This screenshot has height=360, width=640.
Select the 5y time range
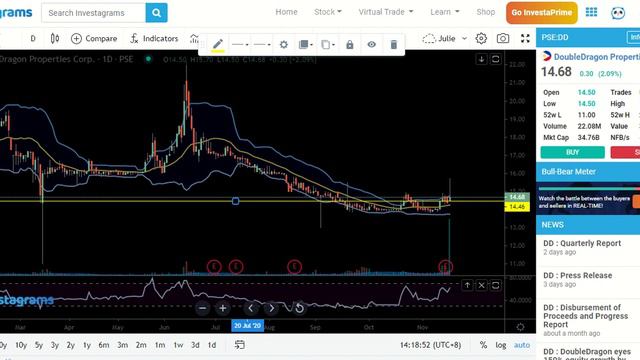[x=38, y=345]
